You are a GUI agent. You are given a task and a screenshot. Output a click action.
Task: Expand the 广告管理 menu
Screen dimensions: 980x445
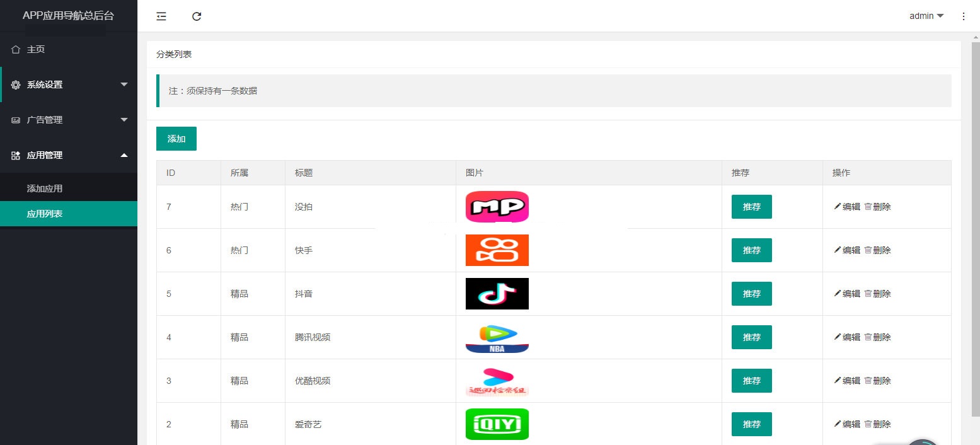pos(68,120)
